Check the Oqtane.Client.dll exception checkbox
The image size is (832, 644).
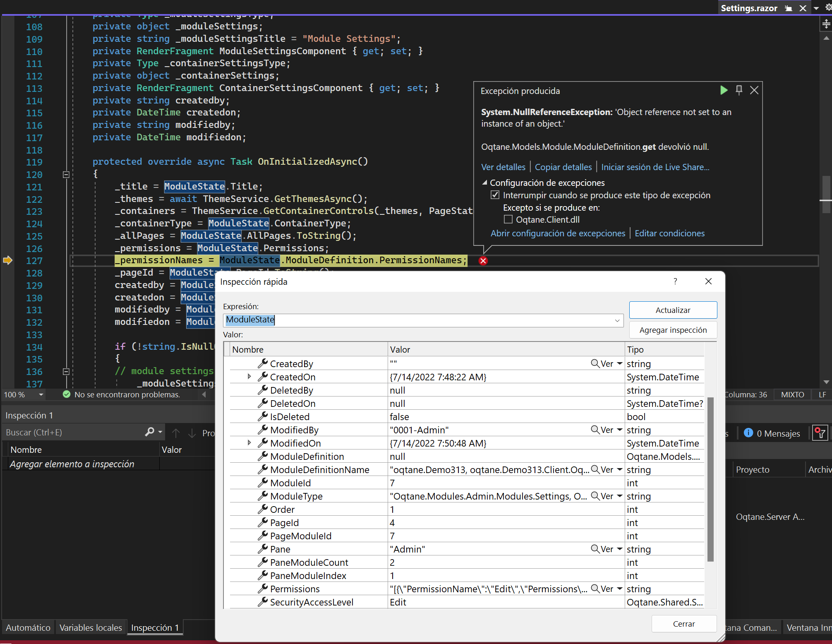point(508,219)
